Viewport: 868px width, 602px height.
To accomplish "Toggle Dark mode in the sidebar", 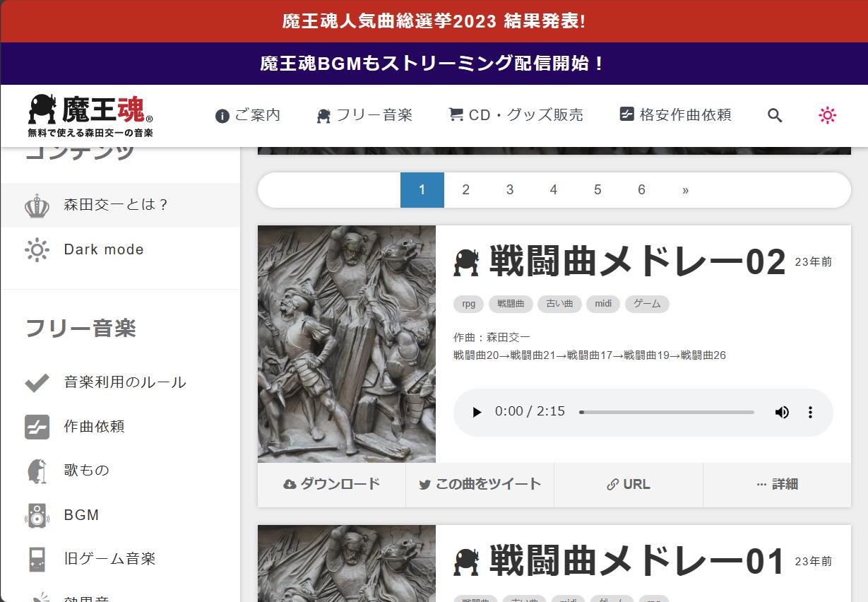I will pyautogui.click(x=120, y=249).
